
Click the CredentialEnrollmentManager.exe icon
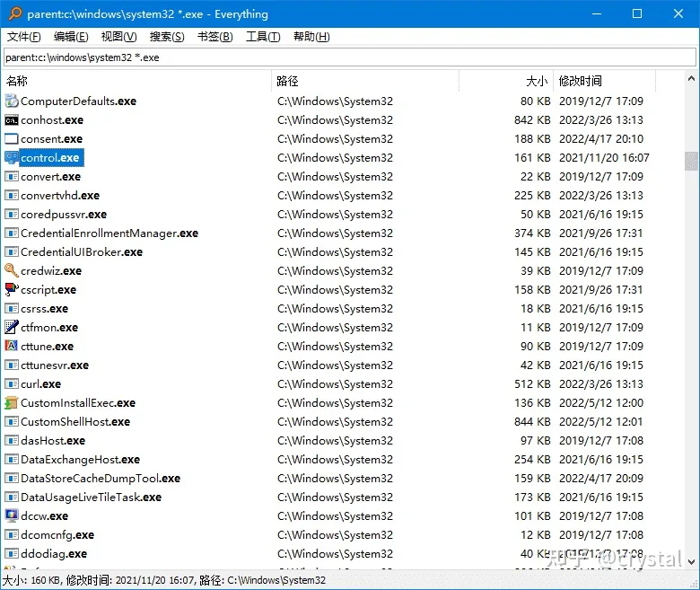click(12, 233)
